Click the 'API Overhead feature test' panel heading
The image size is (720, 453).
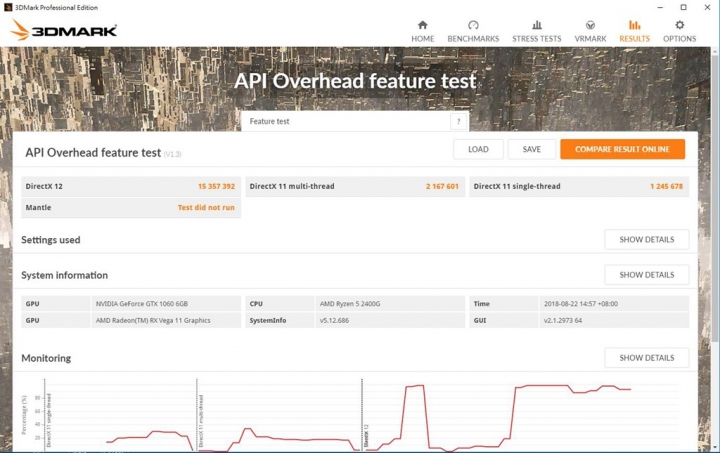93,152
